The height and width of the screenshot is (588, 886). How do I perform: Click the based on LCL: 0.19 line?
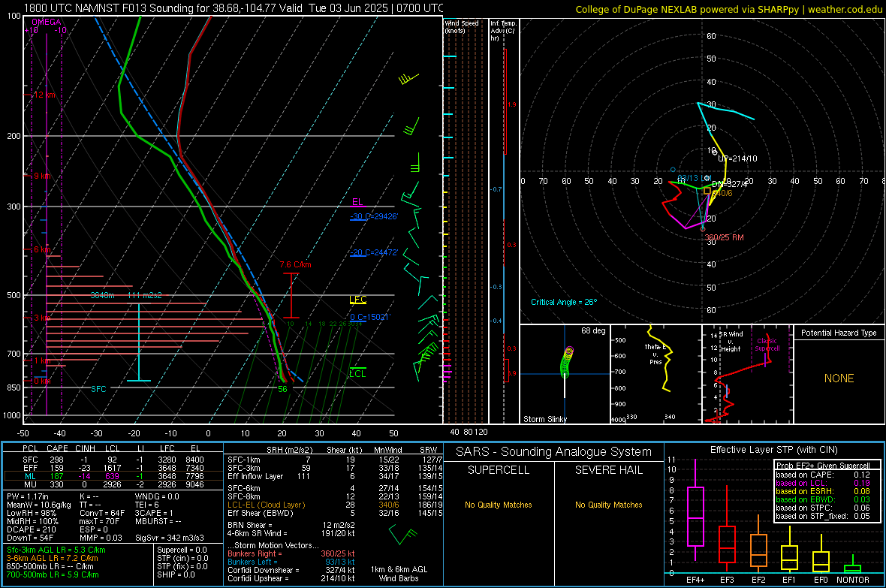click(x=823, y=483)
